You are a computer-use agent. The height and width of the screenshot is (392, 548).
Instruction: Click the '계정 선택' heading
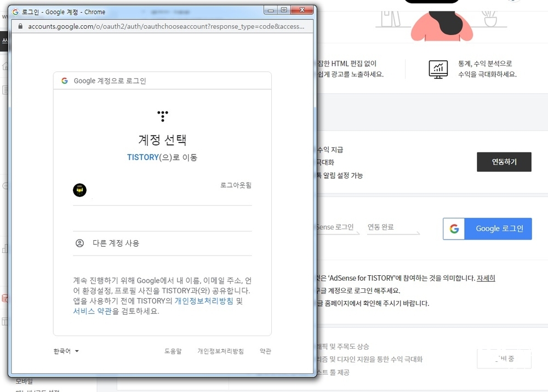(162, 140)
